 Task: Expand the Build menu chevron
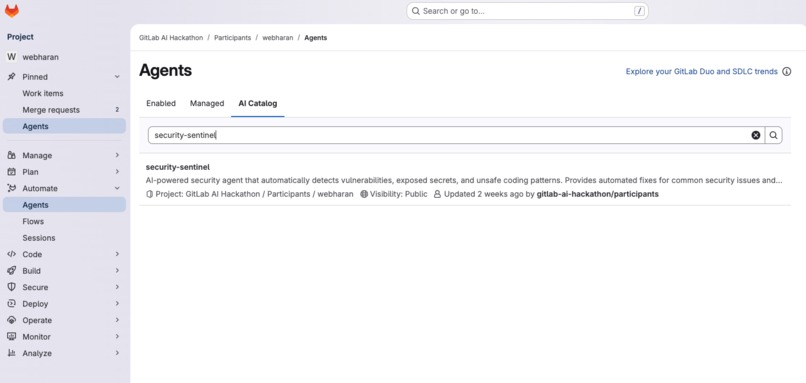click(x=117, y=270)
